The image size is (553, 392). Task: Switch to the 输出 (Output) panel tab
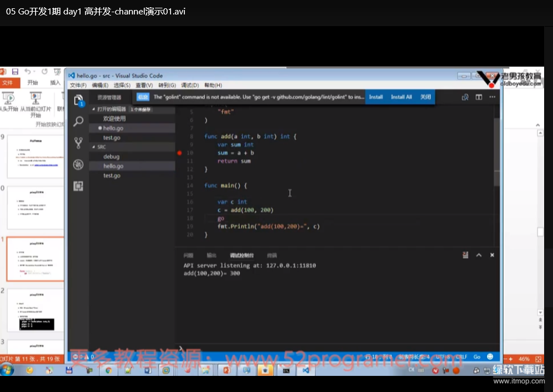pos(212,255)
